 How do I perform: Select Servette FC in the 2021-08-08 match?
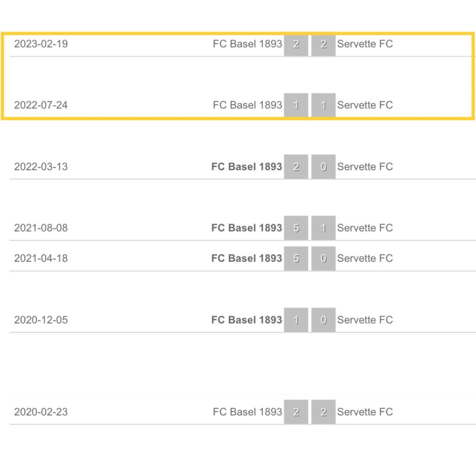[365, 228]
